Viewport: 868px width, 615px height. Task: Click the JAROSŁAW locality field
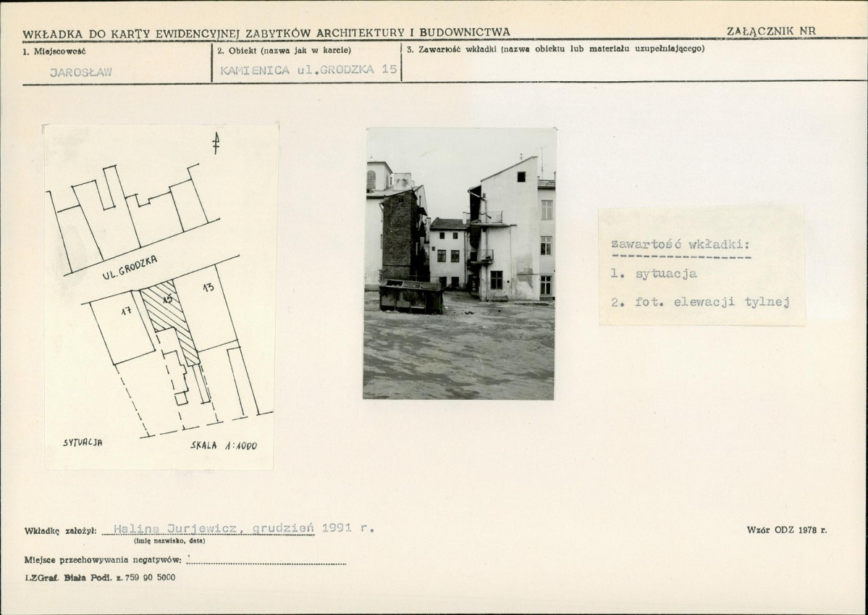coord(81,72)
